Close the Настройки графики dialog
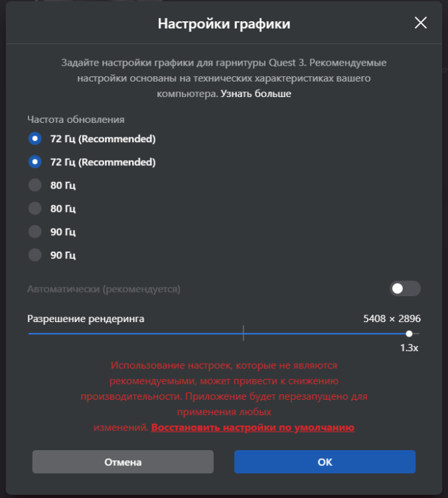448x498 pixels. point(420,23)
